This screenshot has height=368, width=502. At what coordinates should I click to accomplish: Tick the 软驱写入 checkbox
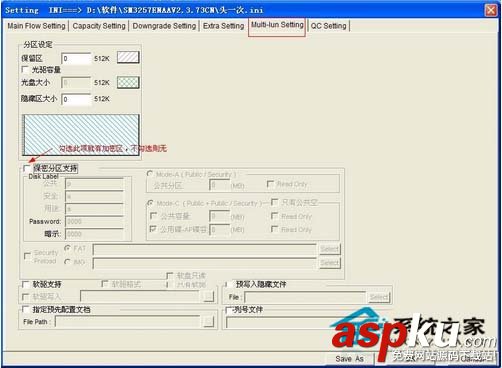point(25,297)
